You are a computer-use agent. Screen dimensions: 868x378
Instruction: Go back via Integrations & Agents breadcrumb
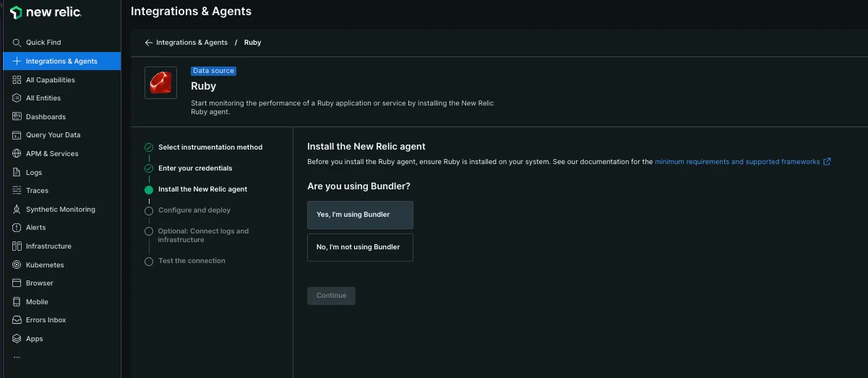coord(191,43)
